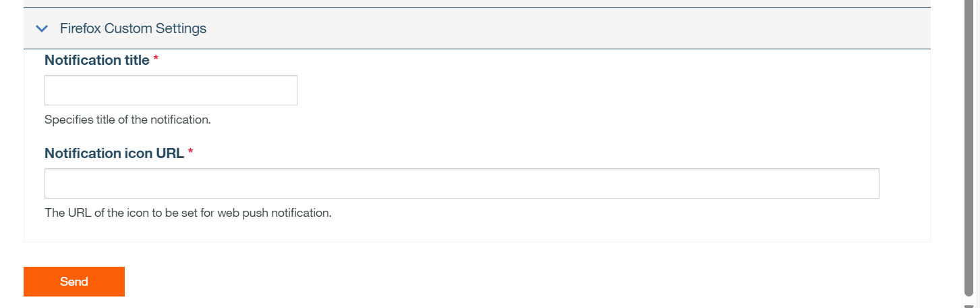Click the Notification icon URL label
The image size is (980, 308).
pos(114,153)
